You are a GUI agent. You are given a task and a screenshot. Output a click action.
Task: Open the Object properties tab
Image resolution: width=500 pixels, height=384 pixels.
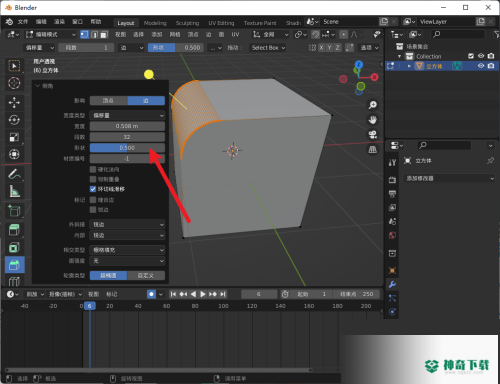tap(392, 270)
